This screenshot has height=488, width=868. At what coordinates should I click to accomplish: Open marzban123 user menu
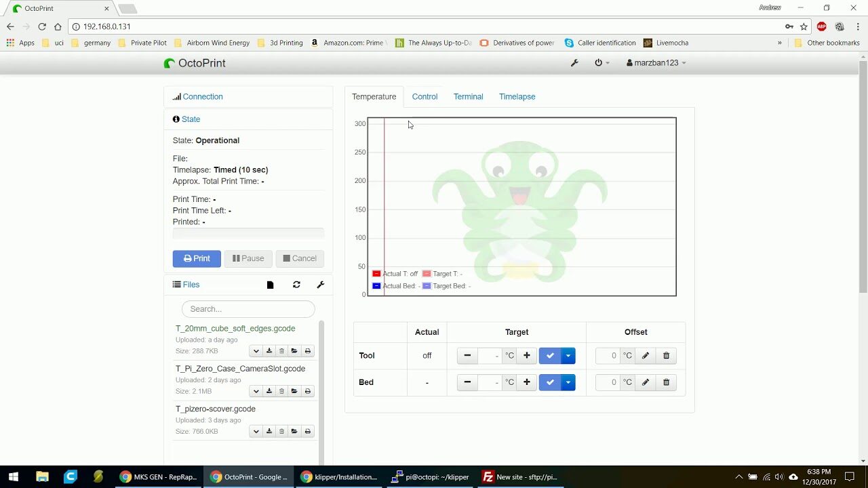point(656,63)
